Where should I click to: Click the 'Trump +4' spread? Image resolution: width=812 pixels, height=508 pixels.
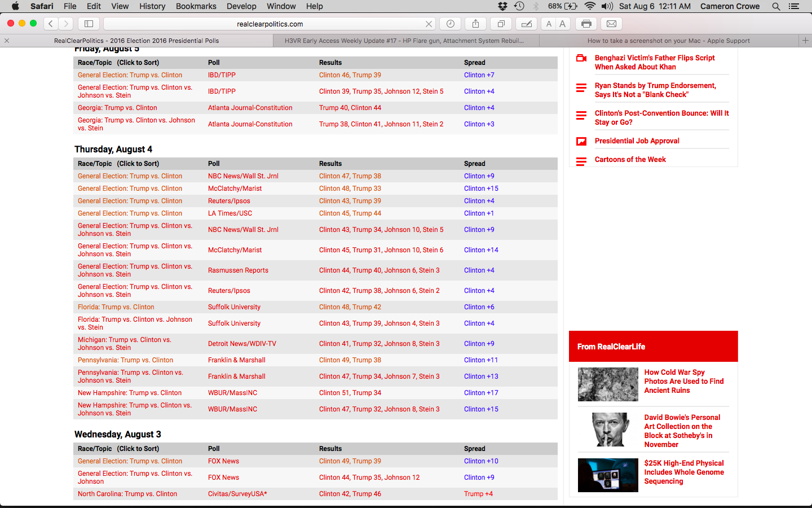click(x=478, y=494)
